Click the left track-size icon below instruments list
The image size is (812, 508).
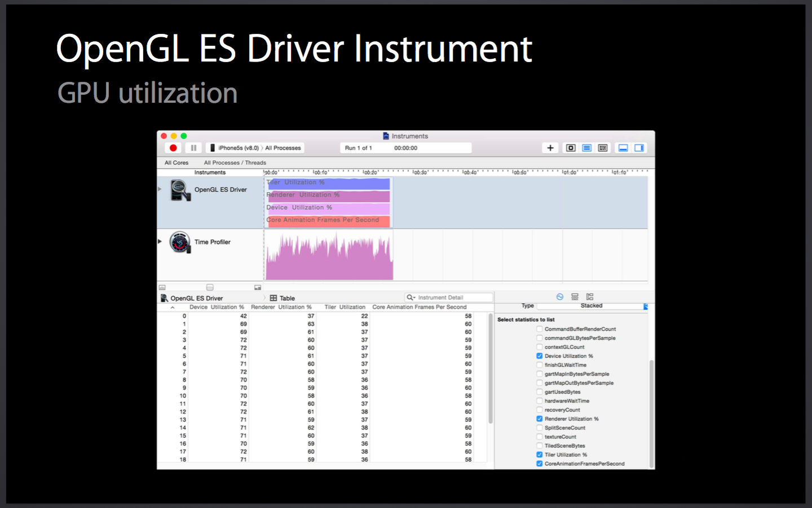162,287
